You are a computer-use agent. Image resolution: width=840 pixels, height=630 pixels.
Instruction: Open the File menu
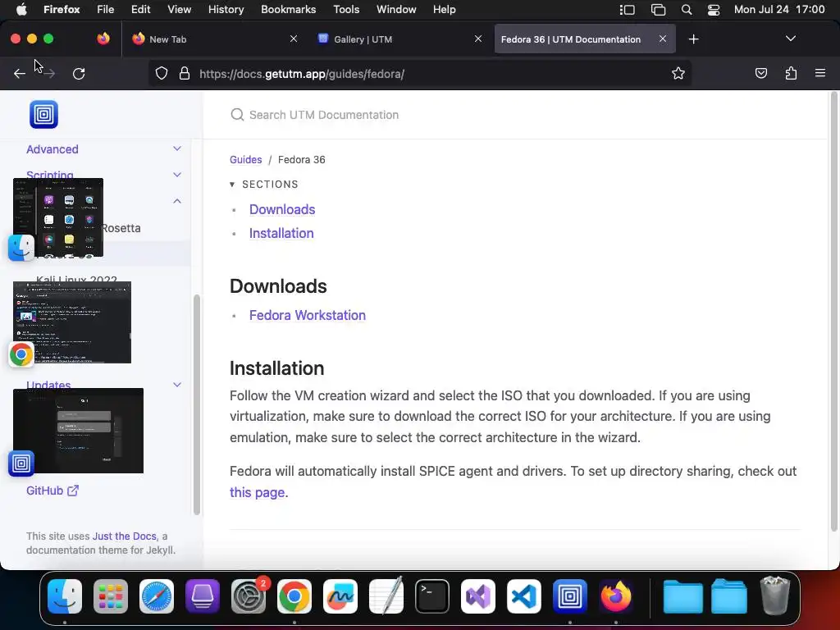(x=106, y=10)
